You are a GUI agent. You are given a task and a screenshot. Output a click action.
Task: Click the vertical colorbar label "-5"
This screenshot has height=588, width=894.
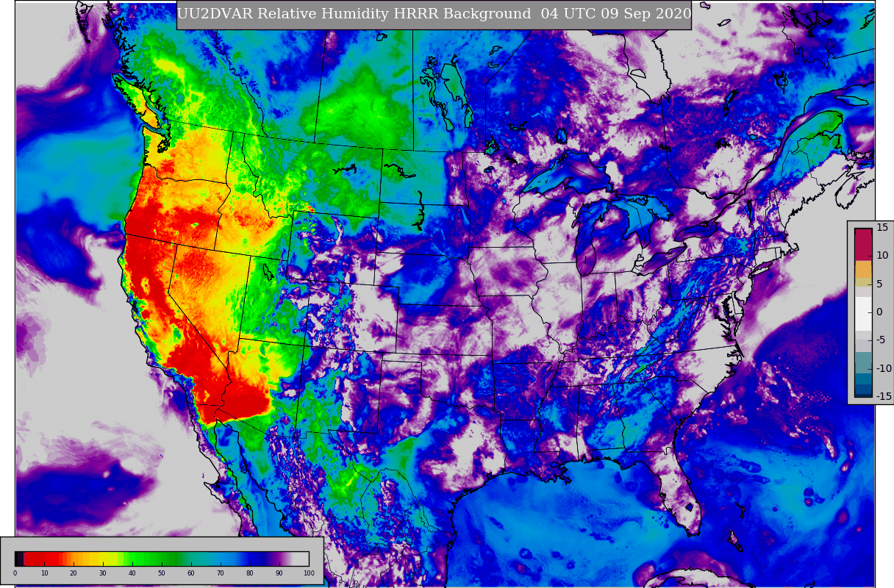882,340
